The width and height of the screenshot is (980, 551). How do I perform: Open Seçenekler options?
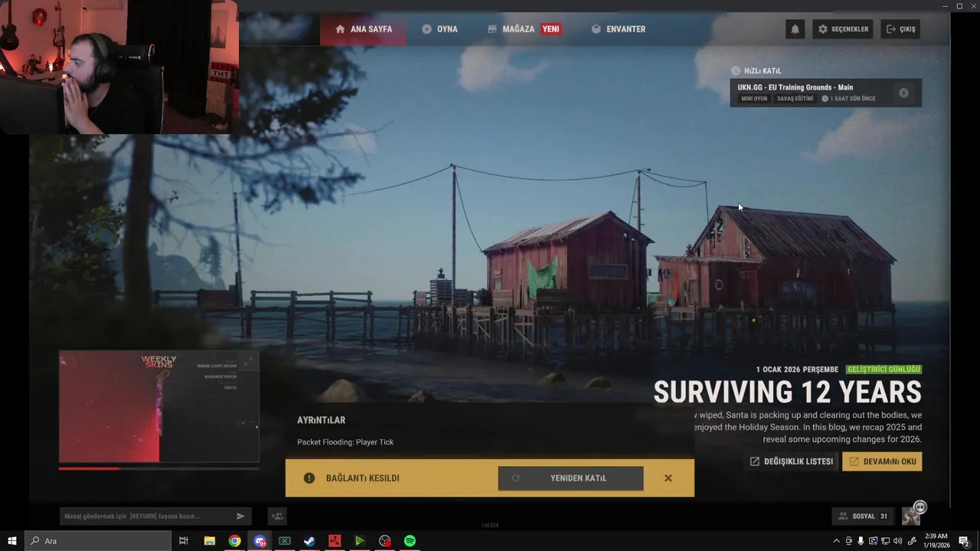click(843, 29)
